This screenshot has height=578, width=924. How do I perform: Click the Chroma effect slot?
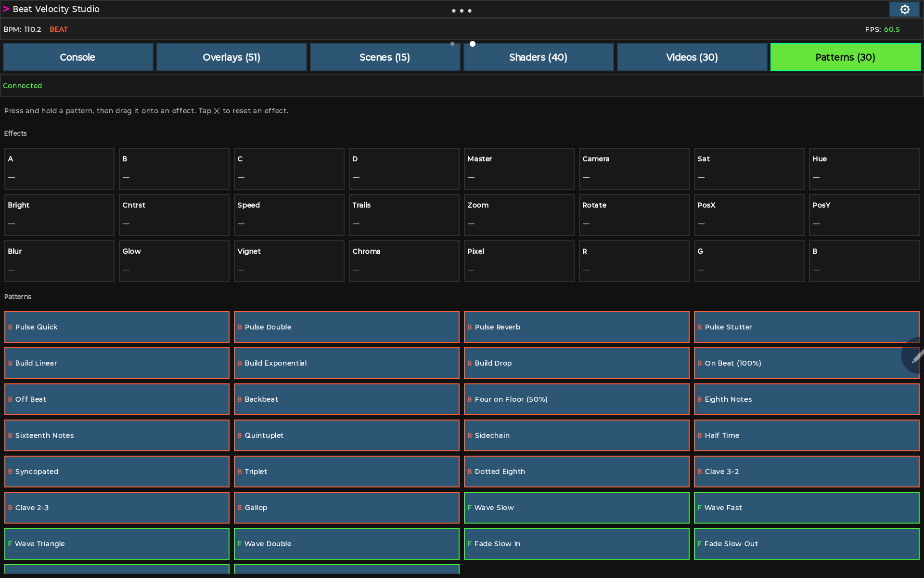click(x=404, y=261)
